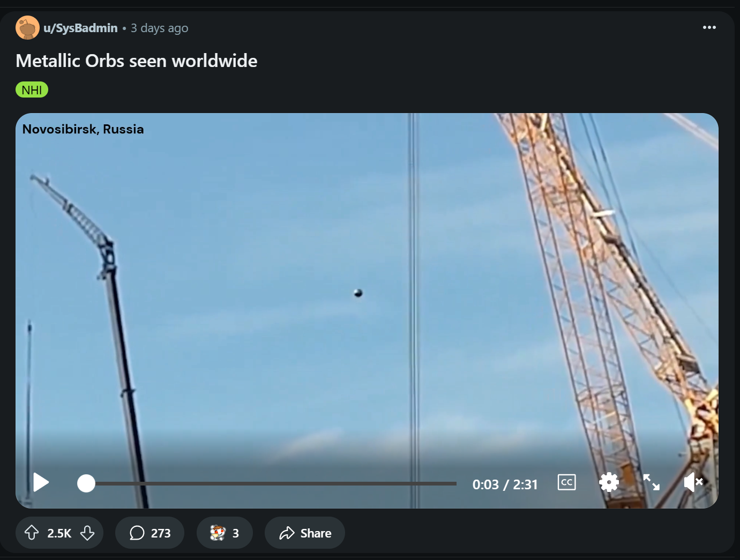Open post title Metallic Orbs seen worldwide
The width and height of the screenshot is (740, 560).
click(x=137, y=61)
